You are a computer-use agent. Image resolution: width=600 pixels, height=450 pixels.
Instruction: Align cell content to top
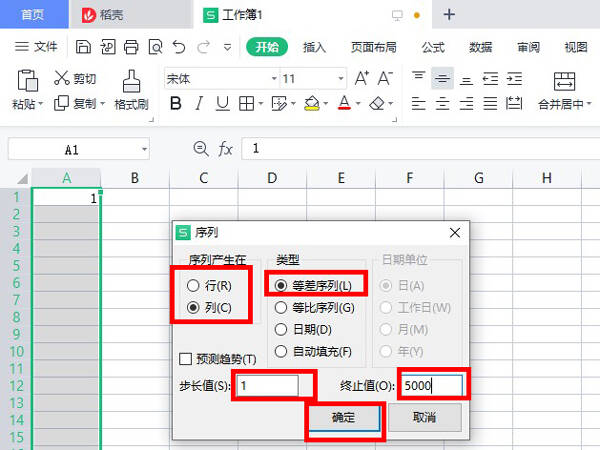[x=419, y=78]
